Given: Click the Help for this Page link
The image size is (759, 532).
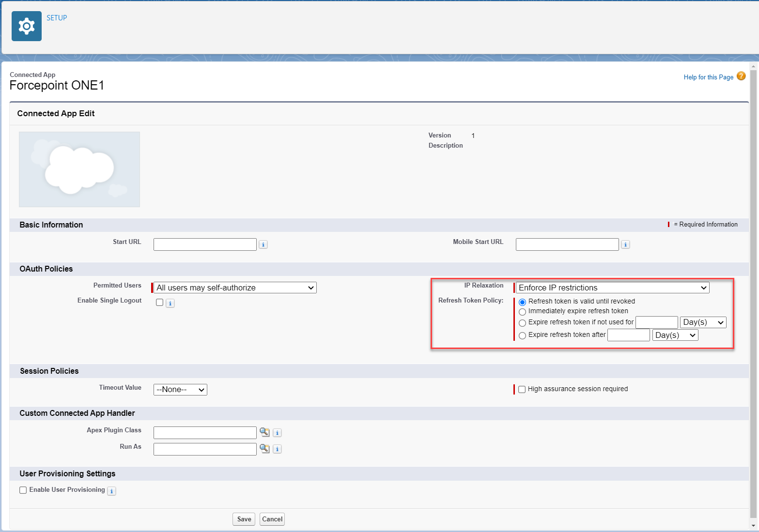Looking at the screenshot, I should [x=708, y=77].
